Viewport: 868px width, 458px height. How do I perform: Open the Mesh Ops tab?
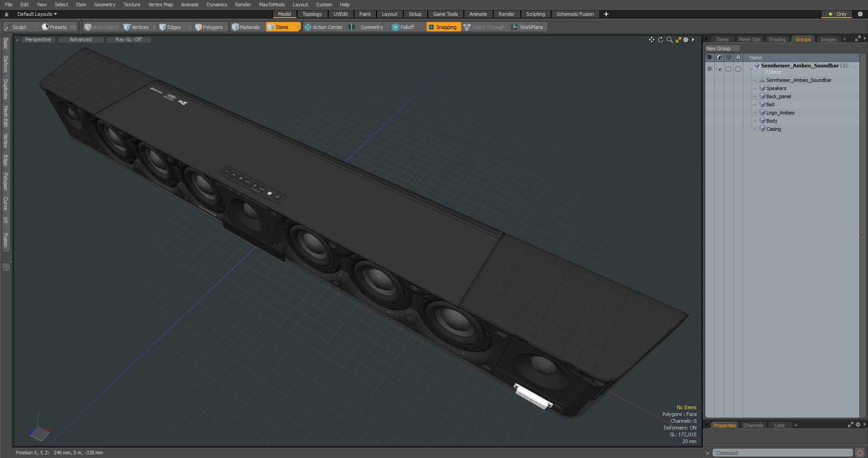pos(750,39)
